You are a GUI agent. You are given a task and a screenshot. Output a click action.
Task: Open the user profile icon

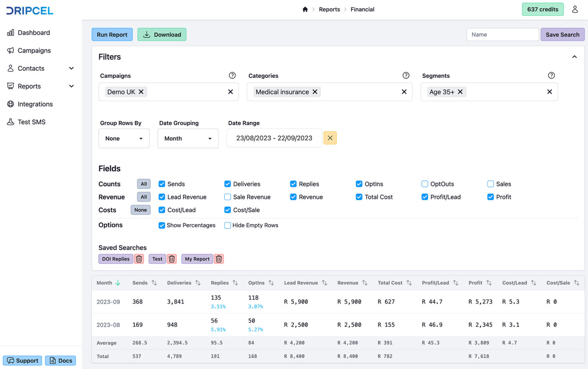click(575, 9)
